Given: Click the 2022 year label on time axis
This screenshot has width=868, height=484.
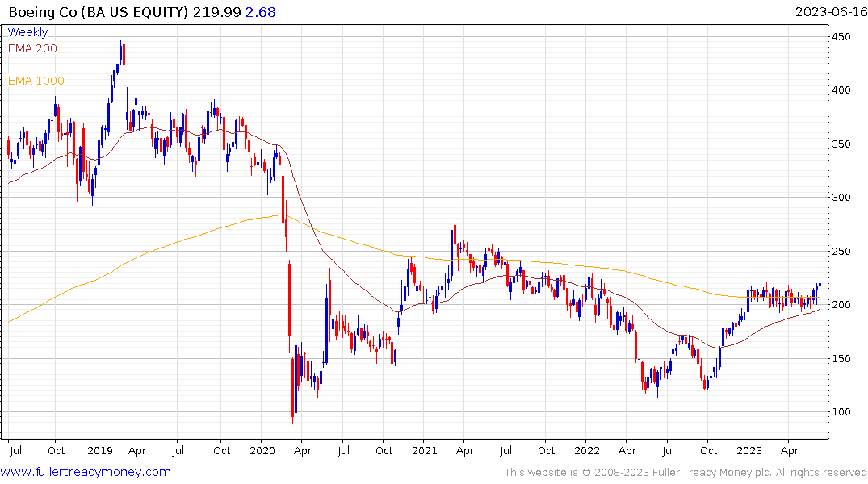Looking at the screenshot, I should coord(587,451).
